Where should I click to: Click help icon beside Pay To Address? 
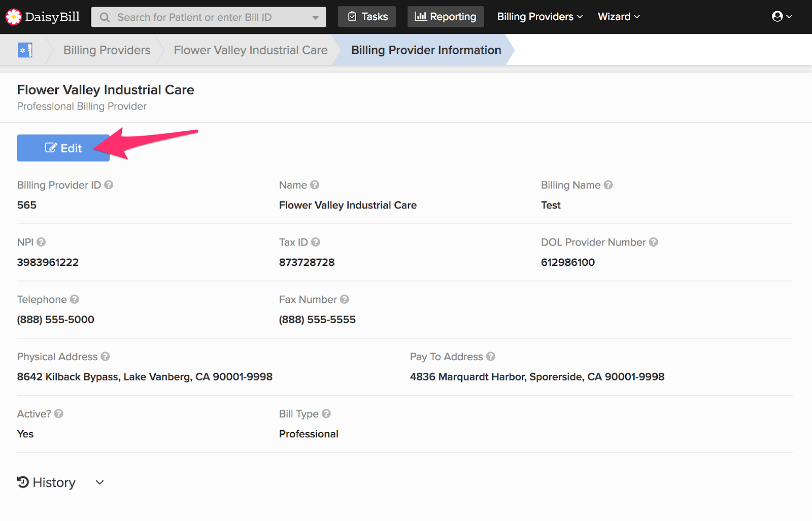pyautogui.click(x=491, y=357)
